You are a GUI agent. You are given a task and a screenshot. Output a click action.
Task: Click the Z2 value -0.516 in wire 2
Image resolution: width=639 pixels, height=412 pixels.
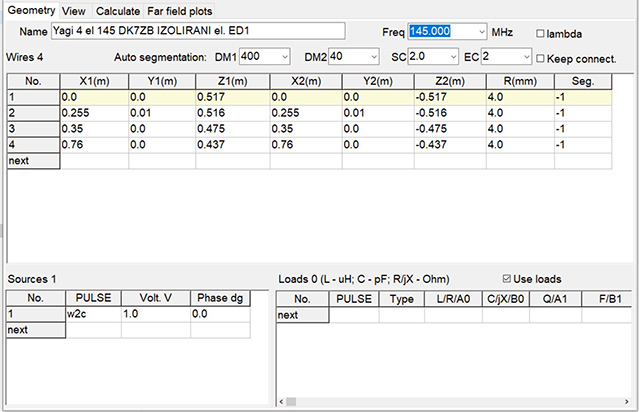tap(450, 113)
